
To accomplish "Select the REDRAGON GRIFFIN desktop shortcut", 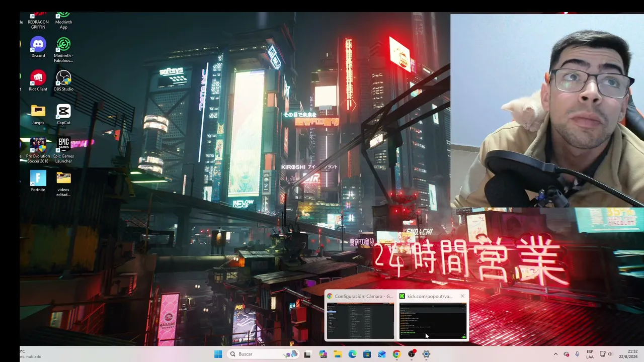I will click(38, 20).
